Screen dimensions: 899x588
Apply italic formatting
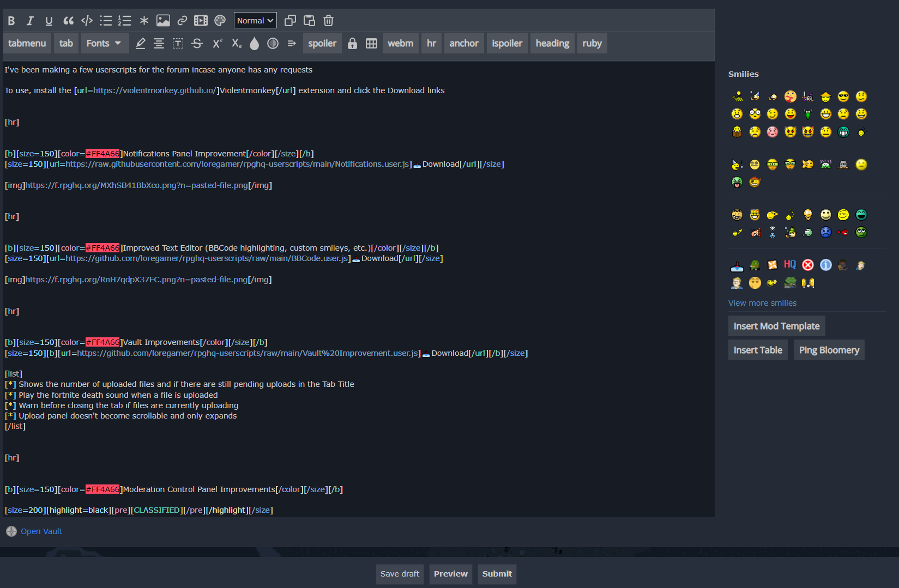coord(30,21)
